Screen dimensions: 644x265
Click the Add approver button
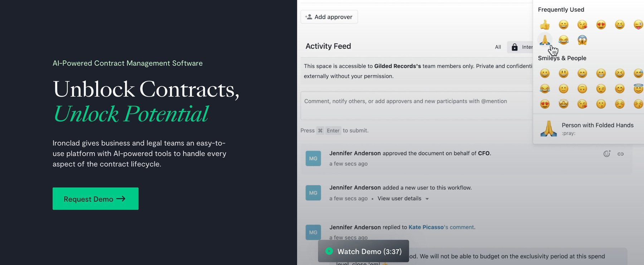point(329,17)
